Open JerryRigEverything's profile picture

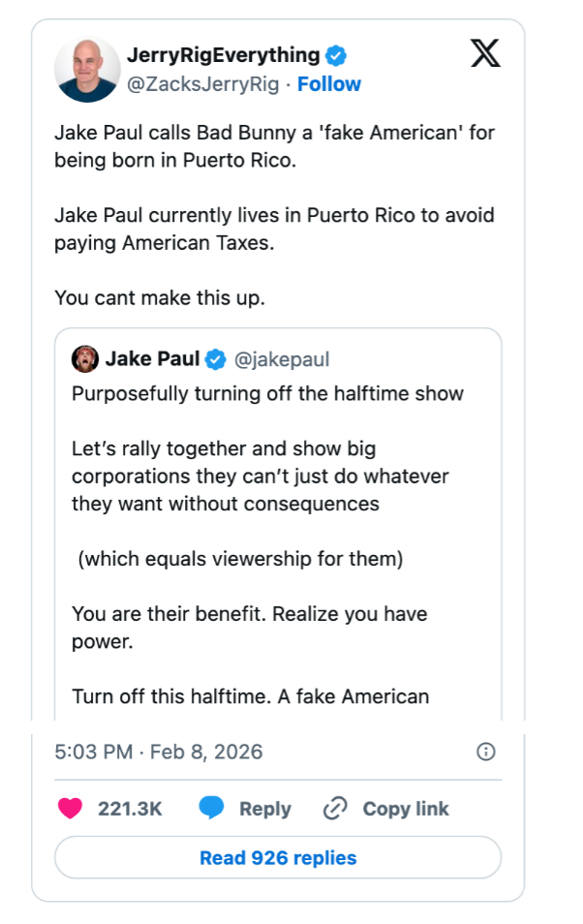click(87, 70)
